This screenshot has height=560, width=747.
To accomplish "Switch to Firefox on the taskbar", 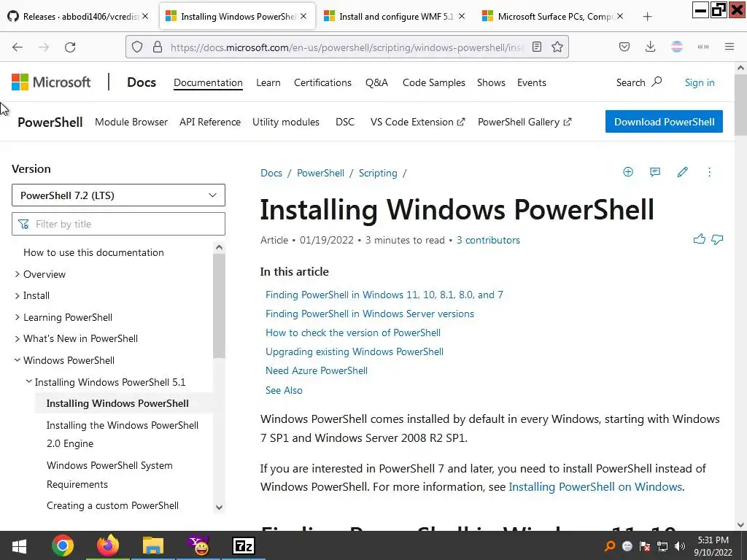I will tap(108, 545).
